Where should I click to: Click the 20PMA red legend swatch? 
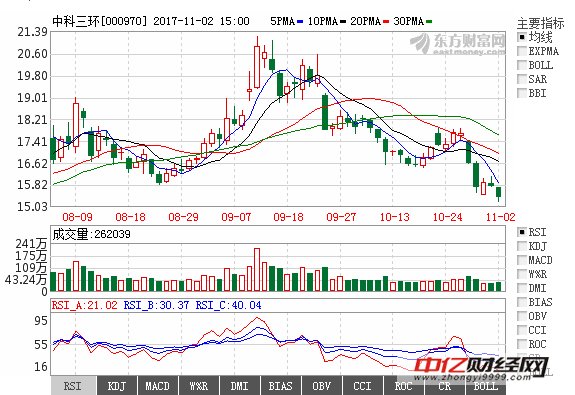pos(386,22)
